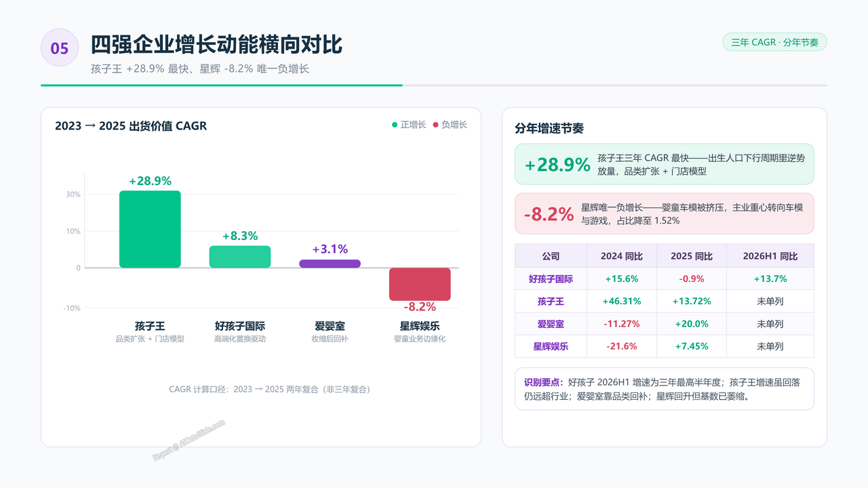Viewport: 868px width, 488px height.
Task: Click the +3.1% bar value label
Action: [330, 249]
